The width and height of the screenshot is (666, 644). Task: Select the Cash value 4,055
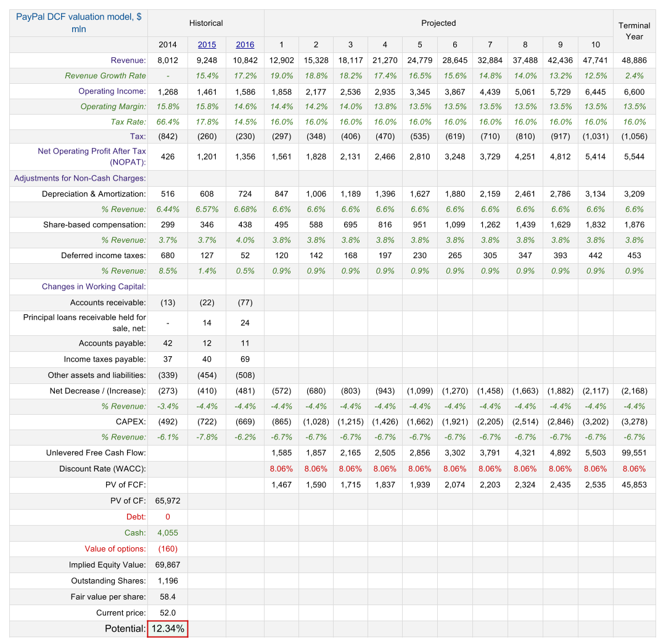[x=168, y=532]
